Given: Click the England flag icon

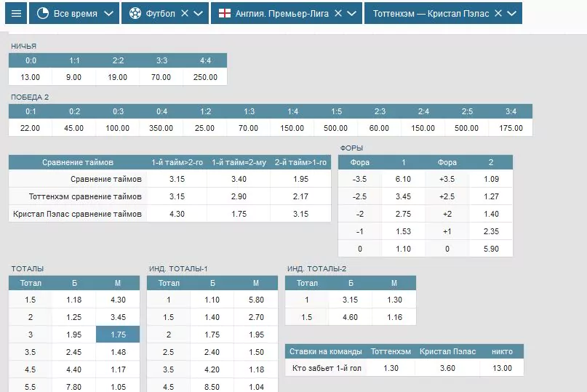Looking at the screenshot, I should [x=225, y=14].
